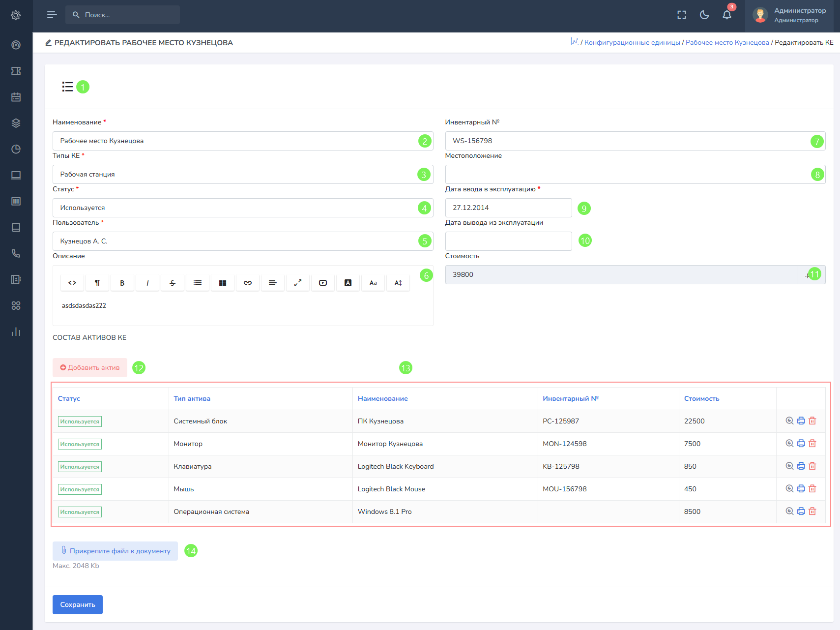Open the HTML code view in editor
840x630 pixels.
(x=72, y=283)
